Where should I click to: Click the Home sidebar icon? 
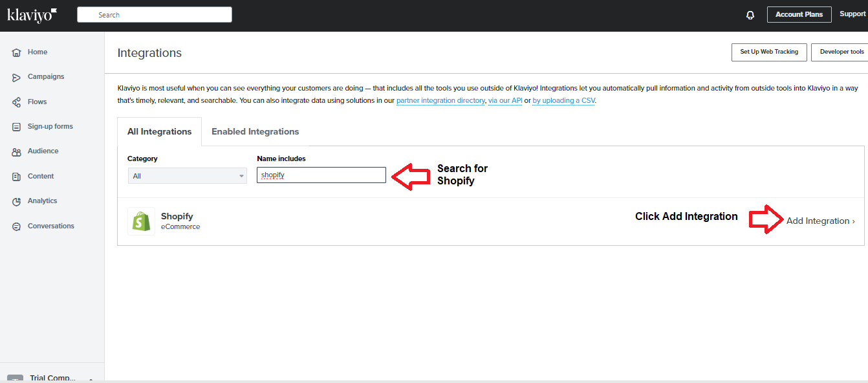coord(17,52)
